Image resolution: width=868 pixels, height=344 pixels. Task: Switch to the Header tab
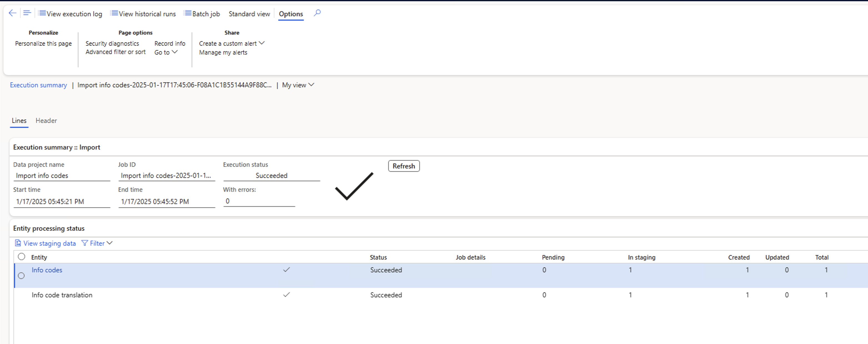[46, 121]
